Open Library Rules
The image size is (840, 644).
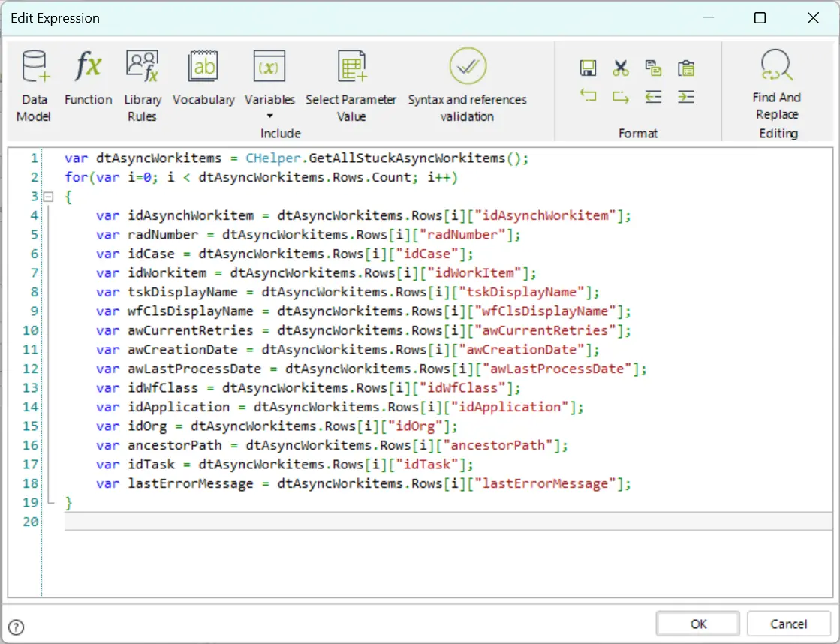point(143,86)
